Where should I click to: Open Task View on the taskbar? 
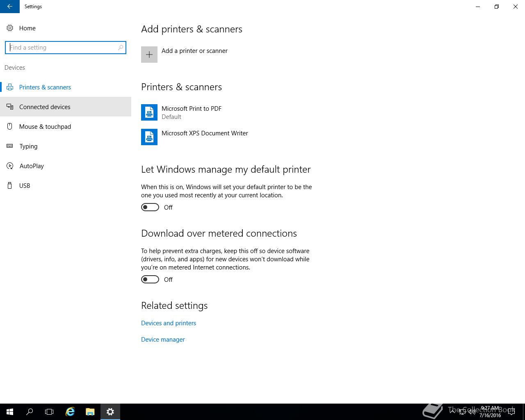click(49, 412)
